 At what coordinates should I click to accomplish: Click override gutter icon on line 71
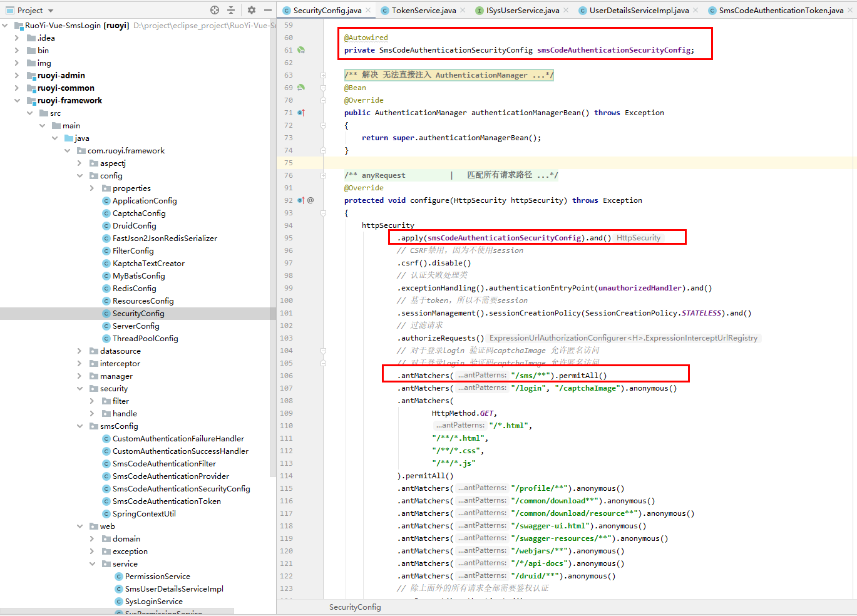click(x=301, y=113)
